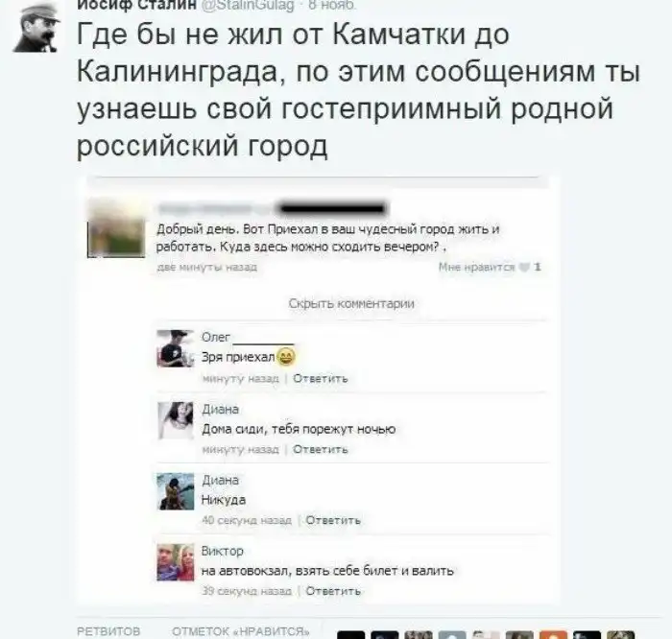This screenshot has height=639, width=672.
Task: Open Stalin profile avatar at tweet top
Action: (x=36, y=28)
